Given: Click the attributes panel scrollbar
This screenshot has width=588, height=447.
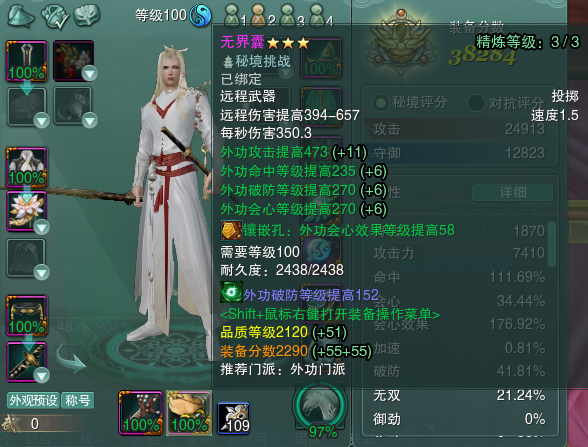Looking at the screenshot, I should (552, 244).
